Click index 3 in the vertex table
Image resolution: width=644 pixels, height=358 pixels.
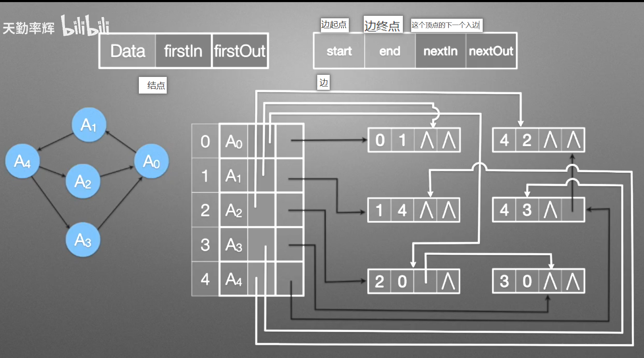(205, 245)
